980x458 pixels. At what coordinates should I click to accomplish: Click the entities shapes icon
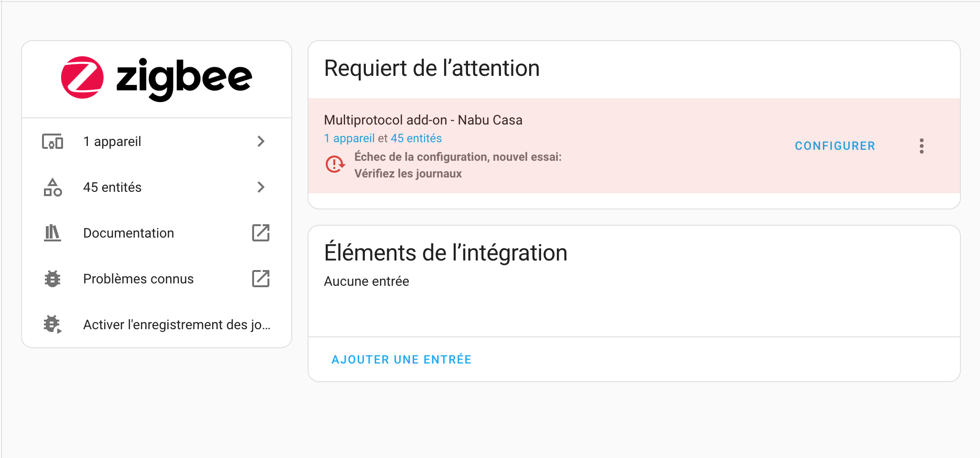point(53,187)
